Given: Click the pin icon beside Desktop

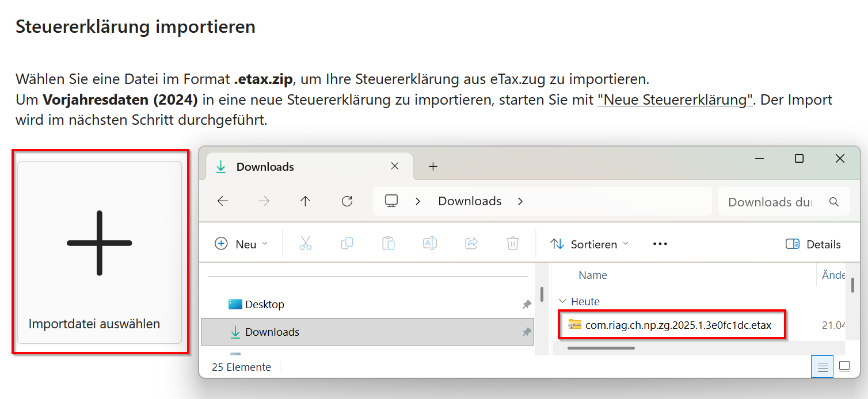Looking at the screenshot, I should tap(527, 305).
